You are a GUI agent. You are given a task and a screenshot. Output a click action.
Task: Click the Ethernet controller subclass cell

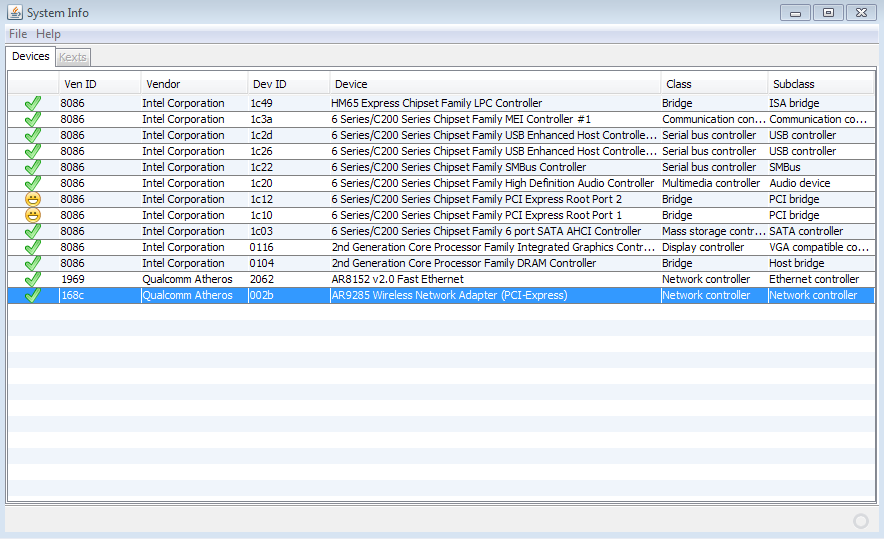(x=821, y=279)
